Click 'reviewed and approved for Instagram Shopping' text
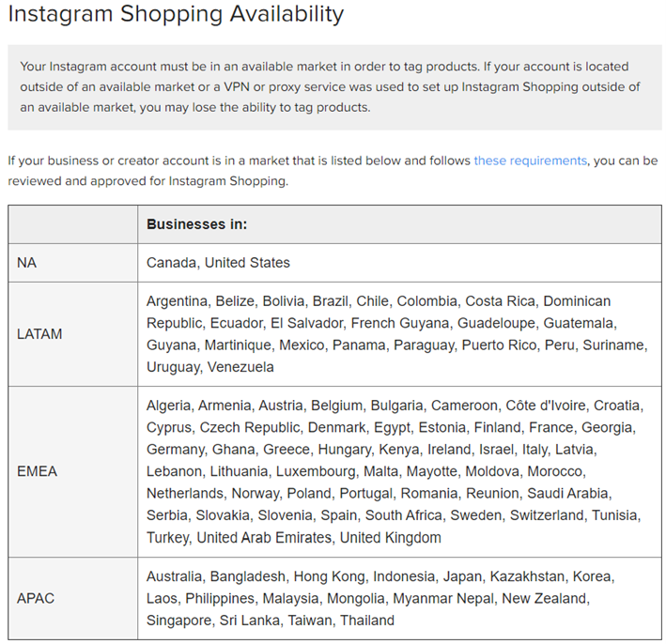Viewport: 666px width, 644px height. pos(147,181)
